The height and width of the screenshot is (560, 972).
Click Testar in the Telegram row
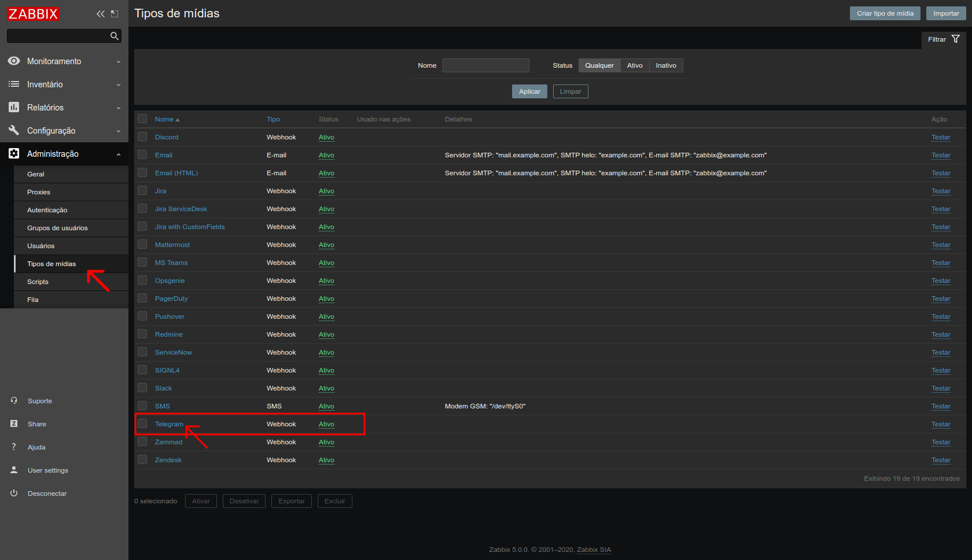[941, 424]
